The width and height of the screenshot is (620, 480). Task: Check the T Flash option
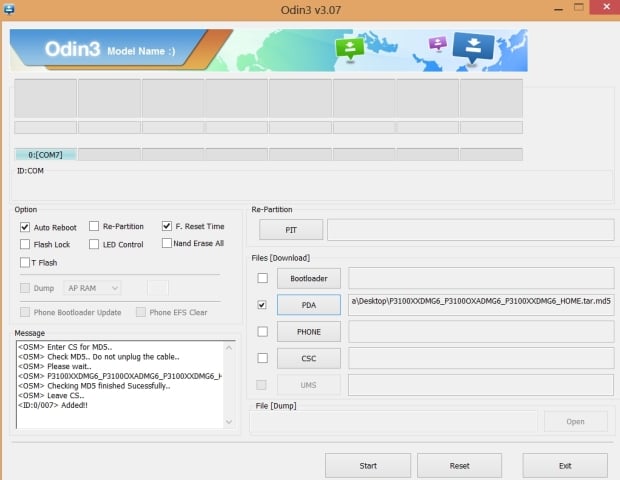pyautogui.click(x=25, y=262)
